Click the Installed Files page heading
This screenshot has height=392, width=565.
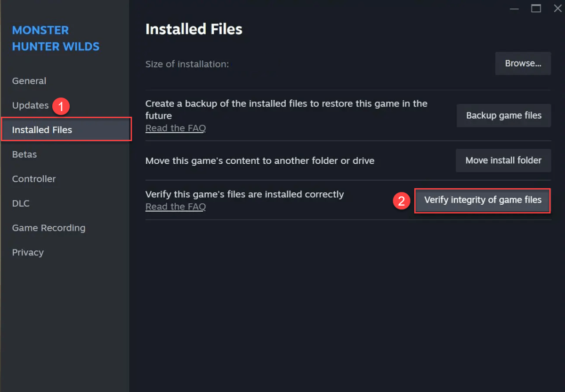coord(194,29)
